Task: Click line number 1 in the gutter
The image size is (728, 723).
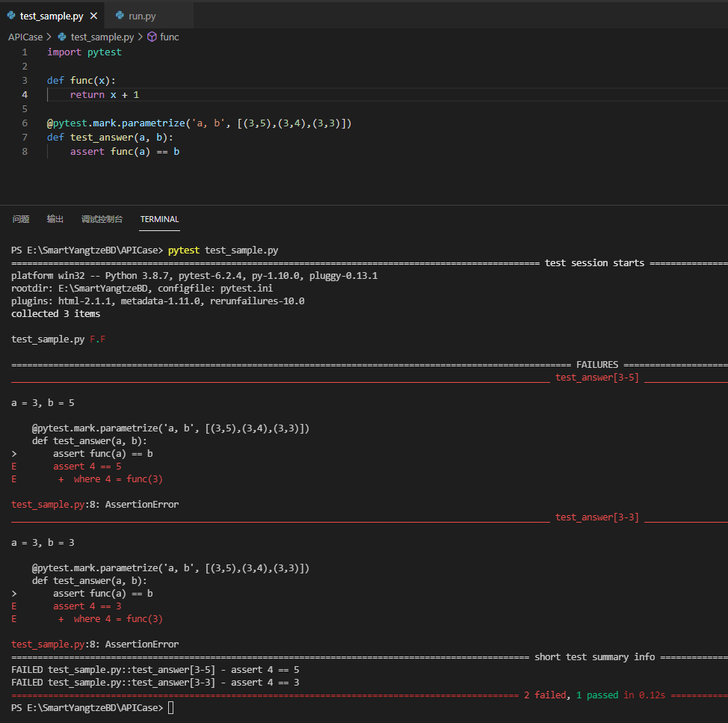Action: coord(25,52)
